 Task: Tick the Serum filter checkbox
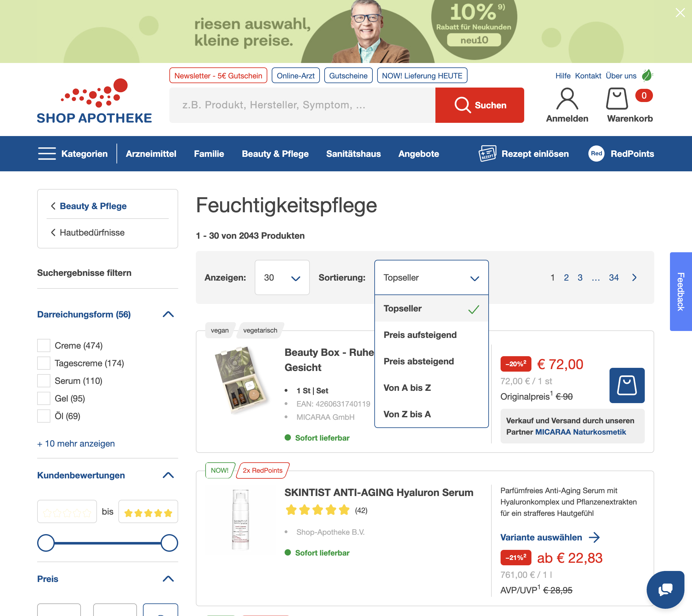pos(44,380)
